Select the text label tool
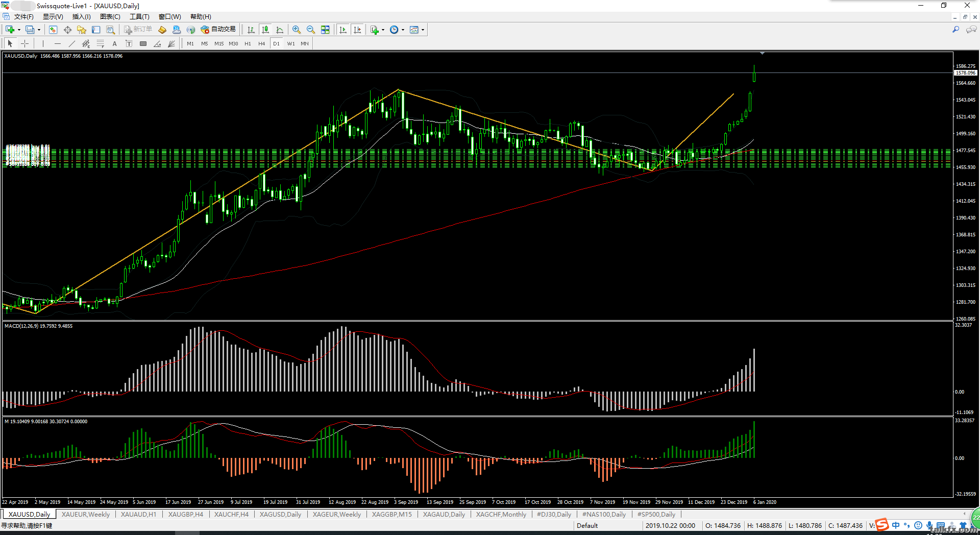Viewport: 980px width, 535px height. pos(129,43)
